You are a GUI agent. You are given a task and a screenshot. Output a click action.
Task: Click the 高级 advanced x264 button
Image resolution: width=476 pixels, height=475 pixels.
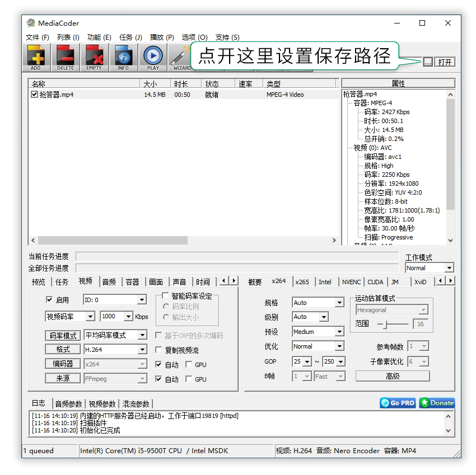(x=393, y=376)
